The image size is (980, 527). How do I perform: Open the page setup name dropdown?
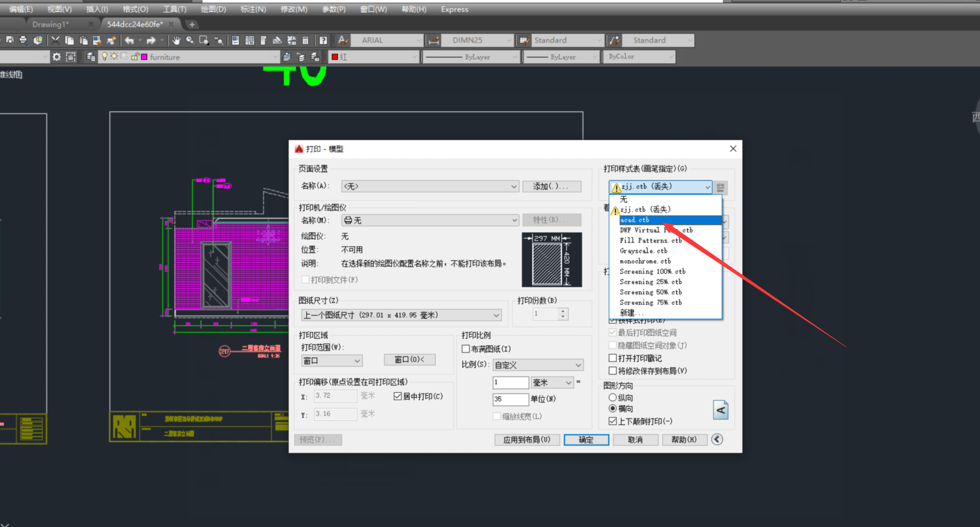(x=430, y=186)
